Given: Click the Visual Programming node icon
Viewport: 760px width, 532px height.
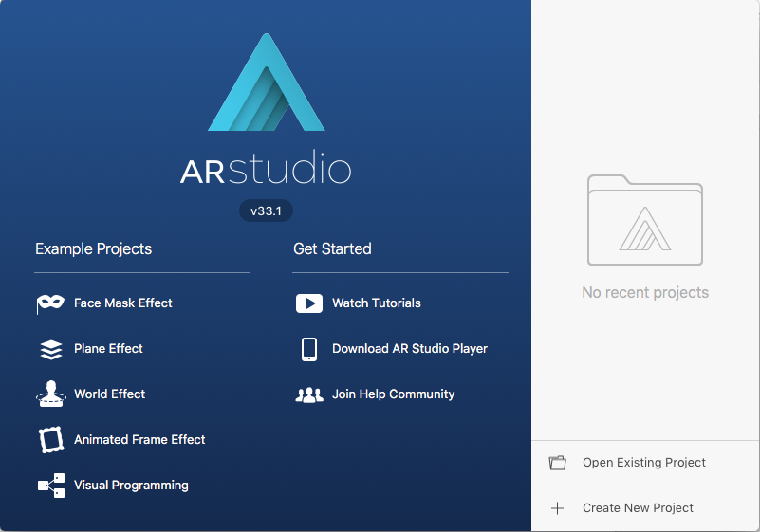Looking at the screenshot, I should pyautogui.click(x=51, y=486).
